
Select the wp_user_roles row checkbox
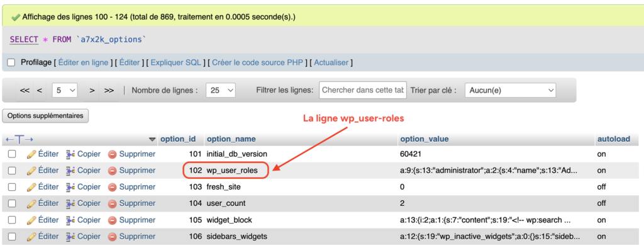tap(12, 171)
